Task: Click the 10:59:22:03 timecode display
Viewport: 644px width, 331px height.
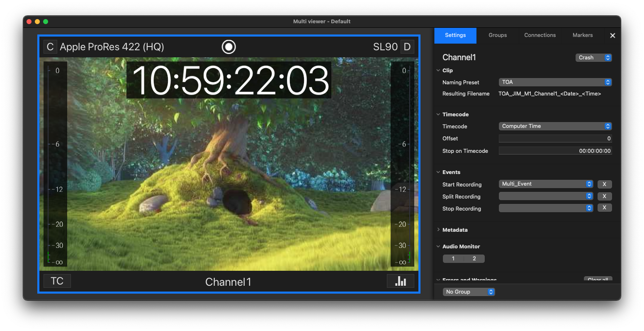Action: 229,80
